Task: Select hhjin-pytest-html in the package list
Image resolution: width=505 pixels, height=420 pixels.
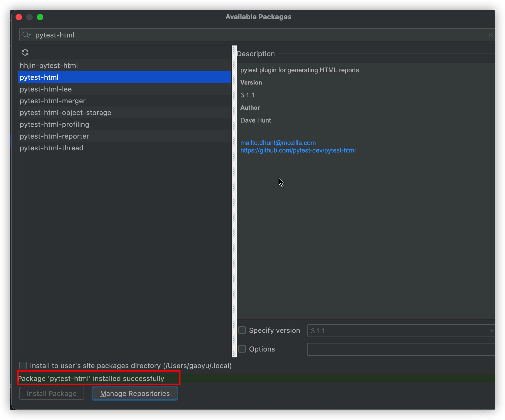Action: pos(125,66)
